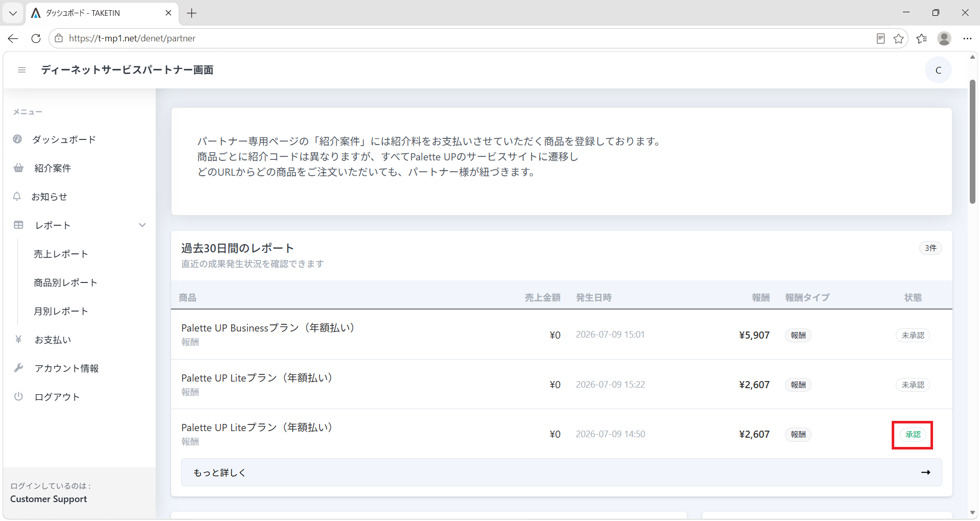Screen dimensions: 980x521
Task: Click the ¥5,907 reward amount
Action: (x=754, y=335)
